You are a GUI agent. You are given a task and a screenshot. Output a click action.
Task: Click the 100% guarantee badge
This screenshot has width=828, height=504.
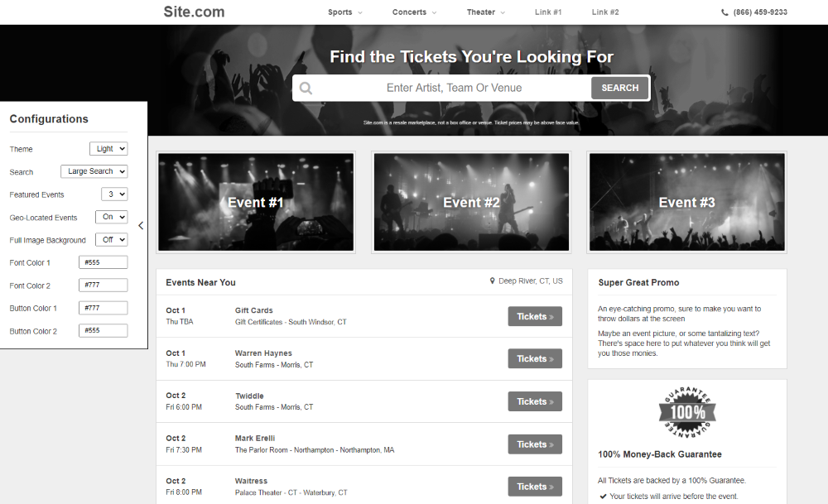click(x=687, y=412)
